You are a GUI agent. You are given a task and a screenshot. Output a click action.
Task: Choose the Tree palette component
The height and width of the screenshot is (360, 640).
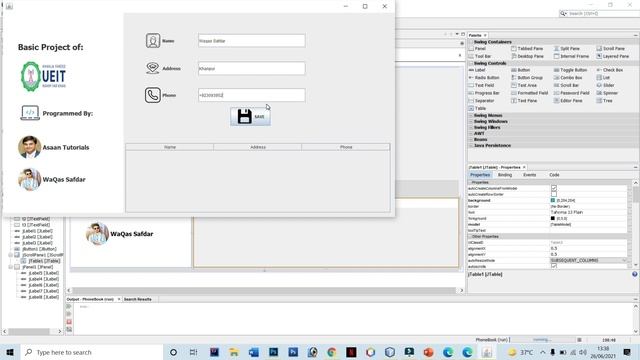click(604, 100)
